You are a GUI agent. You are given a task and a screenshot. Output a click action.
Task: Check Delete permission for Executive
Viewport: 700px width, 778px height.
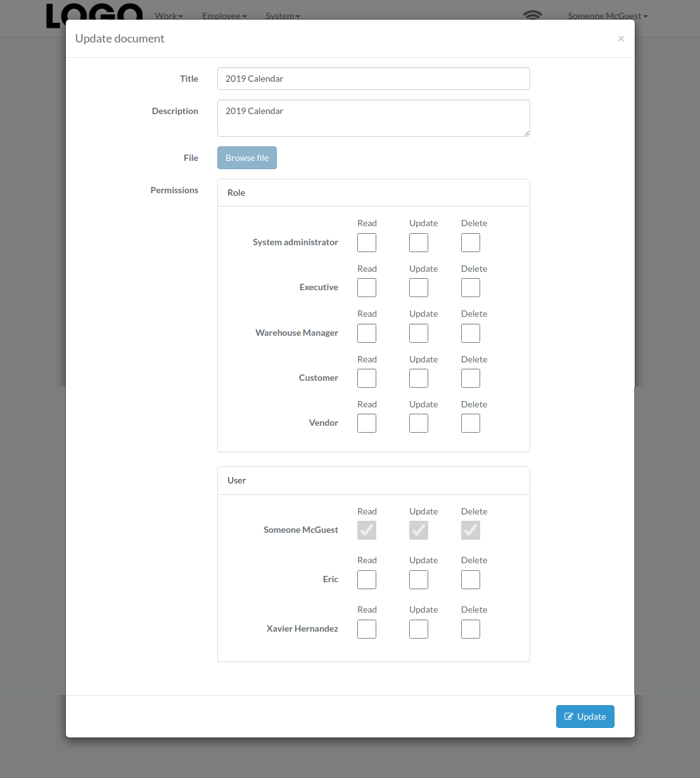click(471, 288)
